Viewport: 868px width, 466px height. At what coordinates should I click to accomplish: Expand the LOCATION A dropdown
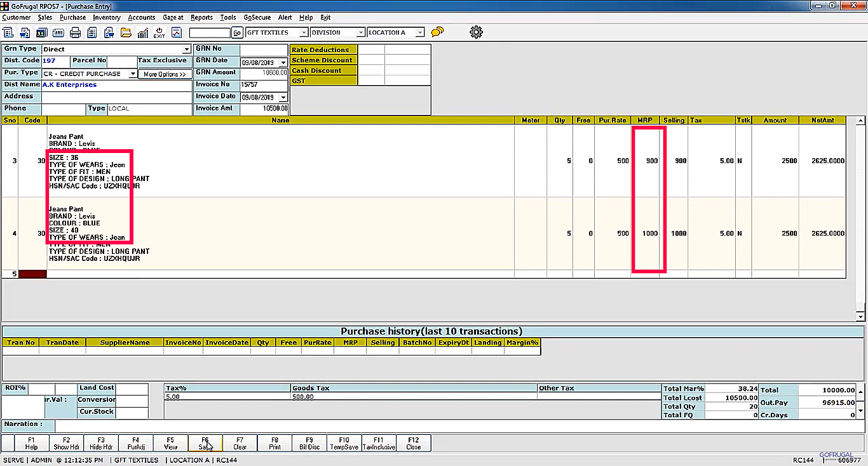point(420,32)
